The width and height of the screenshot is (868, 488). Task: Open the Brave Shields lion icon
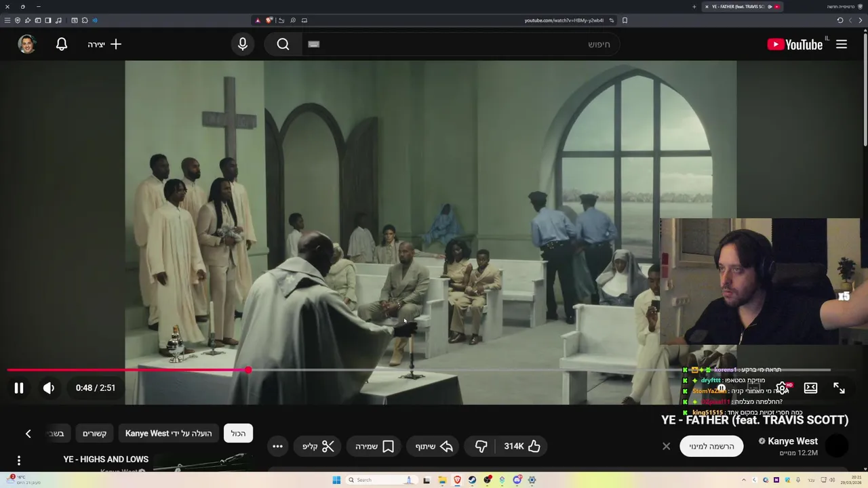[x=269, y=20]
